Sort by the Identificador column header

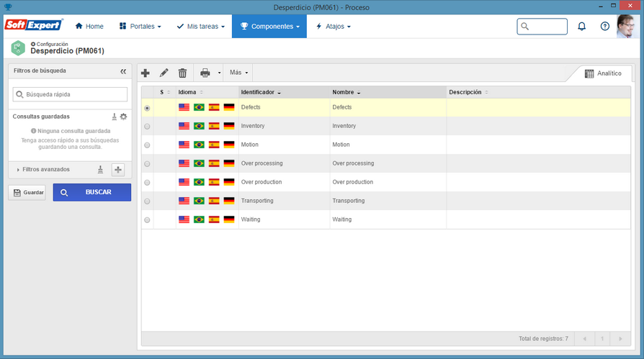pos(285,92)
